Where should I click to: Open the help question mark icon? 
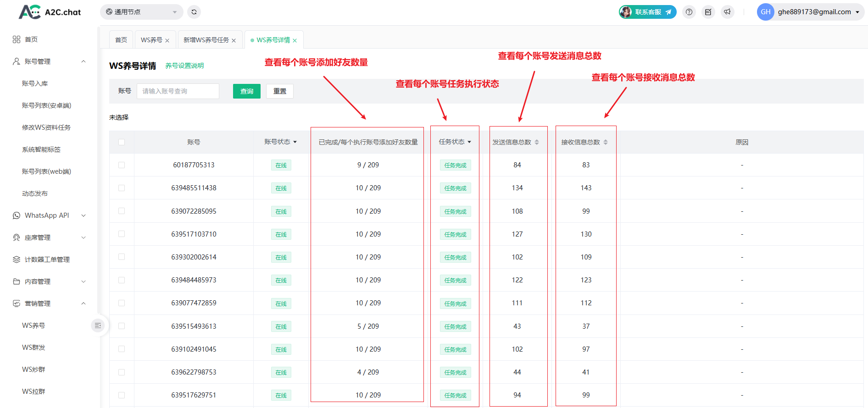[x=689, y=12]
